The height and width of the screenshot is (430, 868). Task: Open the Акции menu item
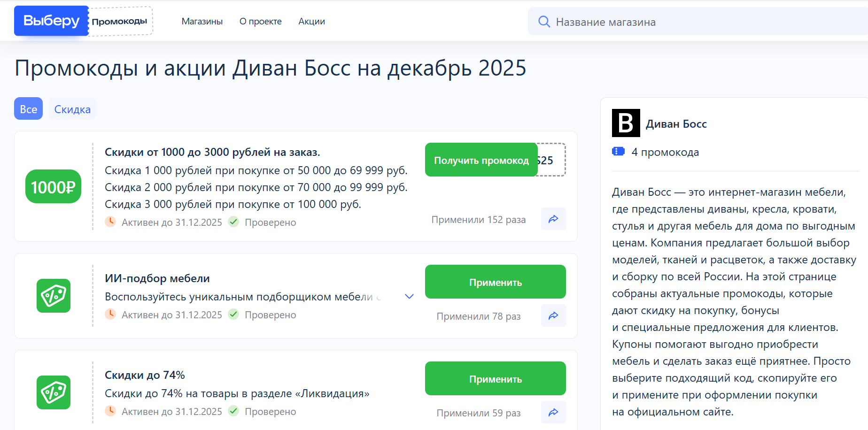click(311, 21)
